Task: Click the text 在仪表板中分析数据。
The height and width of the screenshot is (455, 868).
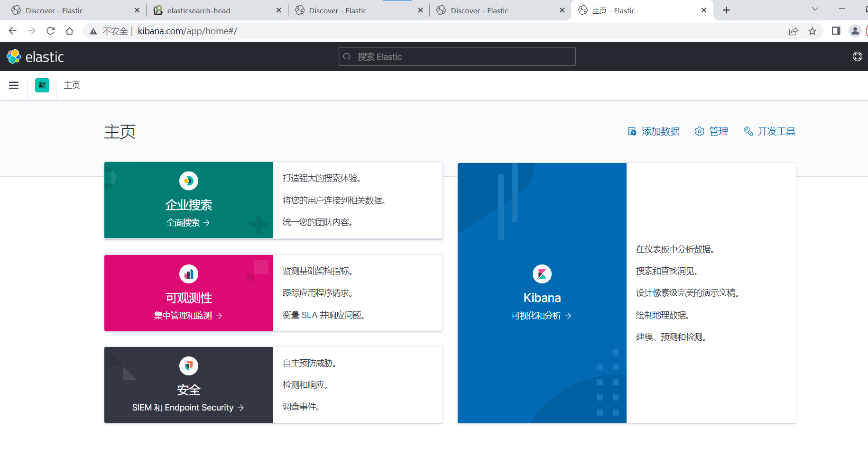Action: pyautogui.click(x=676, y=249)
